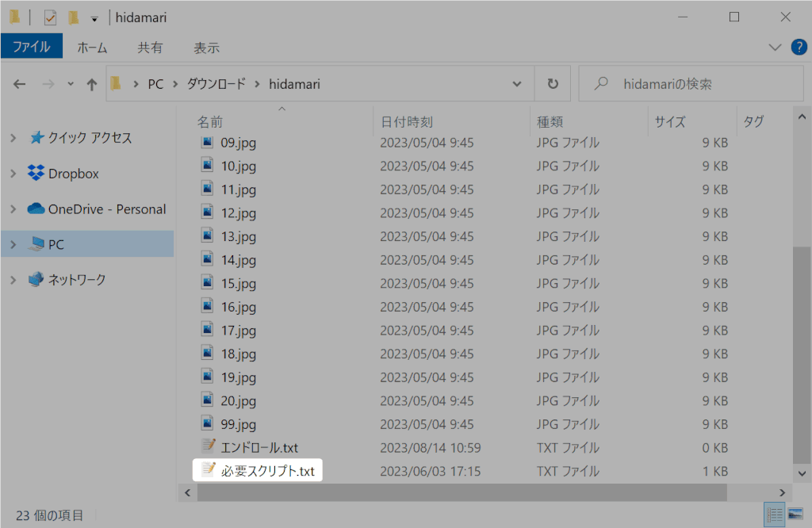The image size is (812, 528).
Task: Click the Properties icon on quick access toolbar
Action: pos(50,17)
